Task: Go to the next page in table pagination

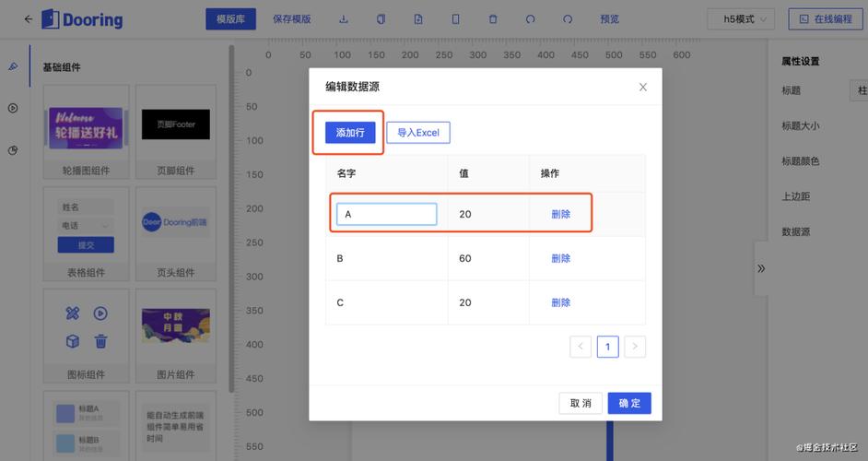Action: pos(635,347)
